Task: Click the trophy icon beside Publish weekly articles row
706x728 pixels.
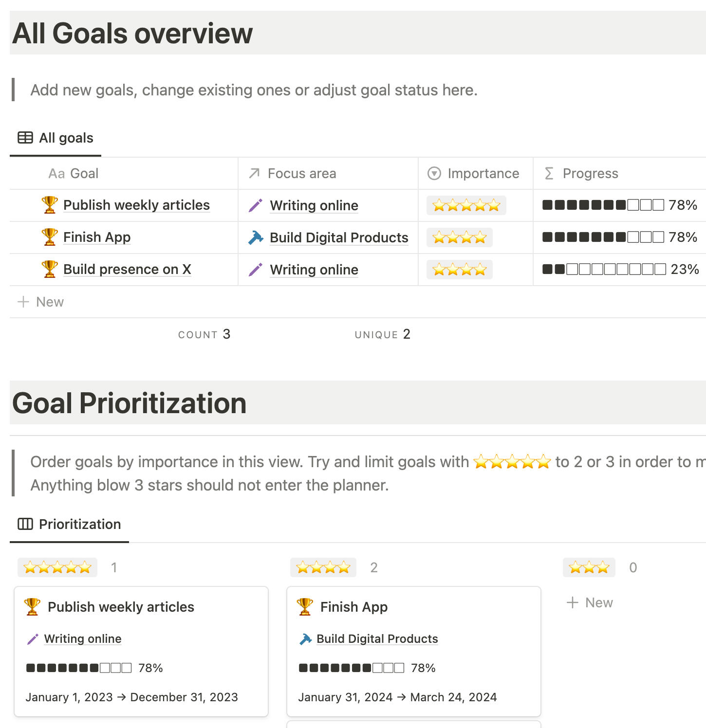Action: click(x=50, y=205)
